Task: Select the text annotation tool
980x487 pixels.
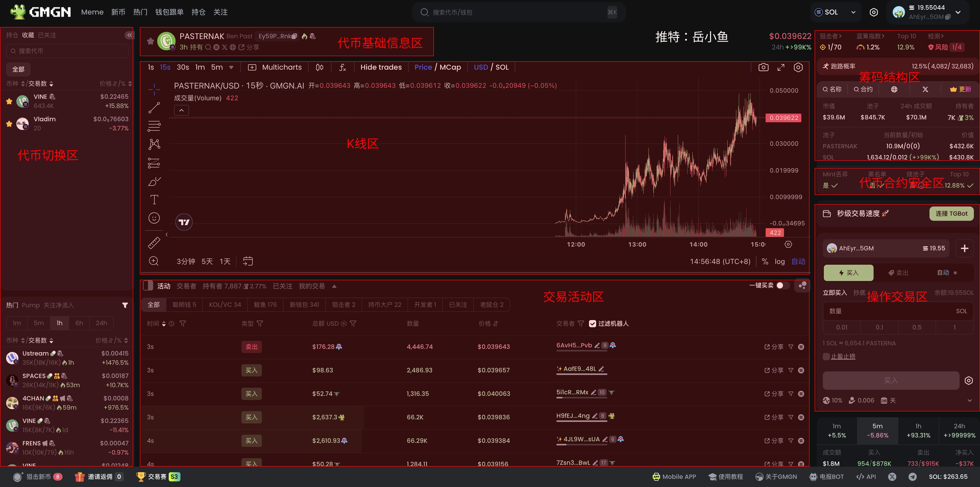Action: click(x=154, y=199)
